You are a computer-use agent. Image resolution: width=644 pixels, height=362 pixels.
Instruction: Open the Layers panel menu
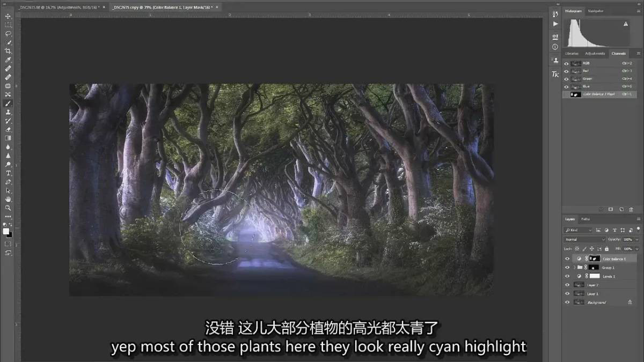[638, 219]
